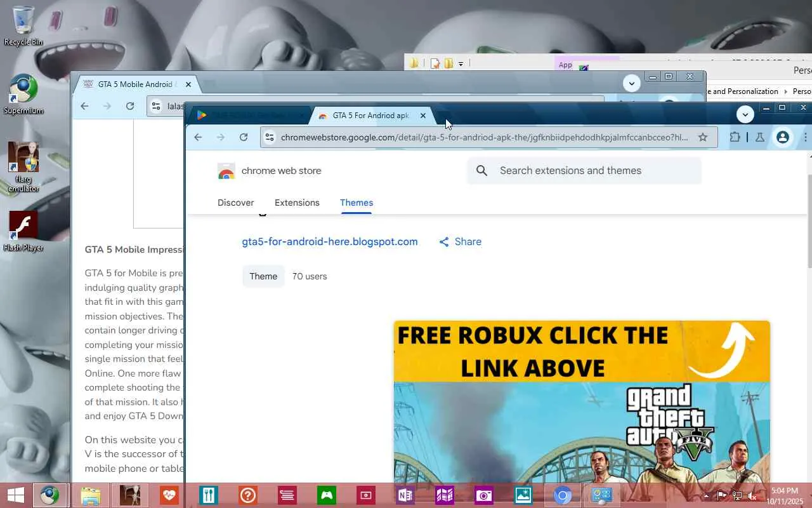Switch to Chrome on the taskbar
This screenshot has height=508, width=812.
pyautogui.click(x=562, y=495)
